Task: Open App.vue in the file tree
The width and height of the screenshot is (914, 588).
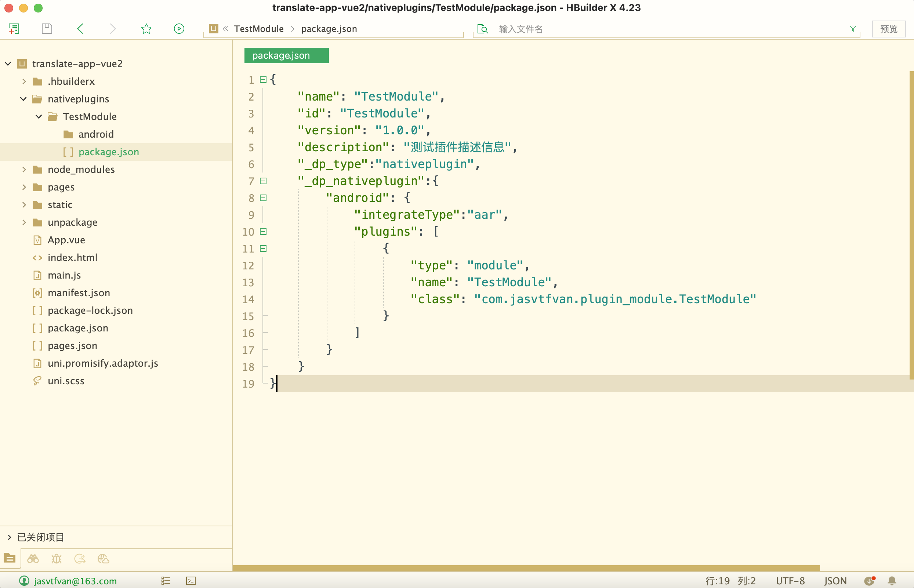Action: click(66, 240)
